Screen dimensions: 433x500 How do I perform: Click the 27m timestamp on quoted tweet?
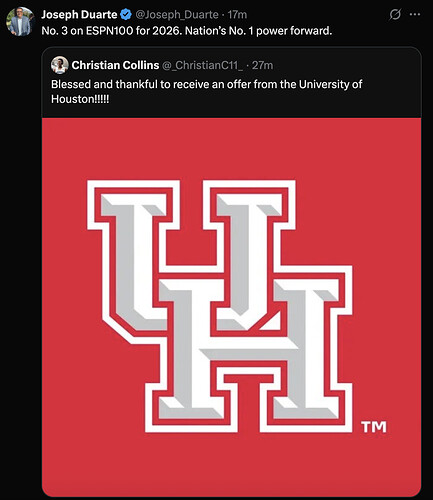[263, 65]
